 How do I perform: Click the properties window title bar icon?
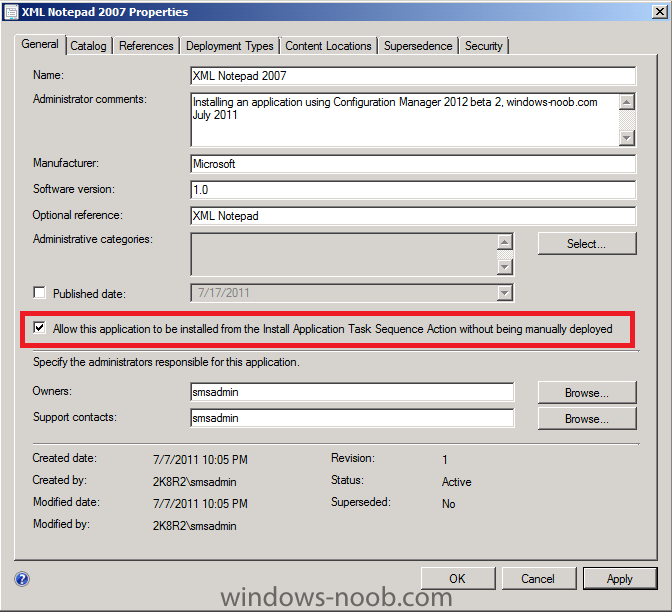click(11, 12)
